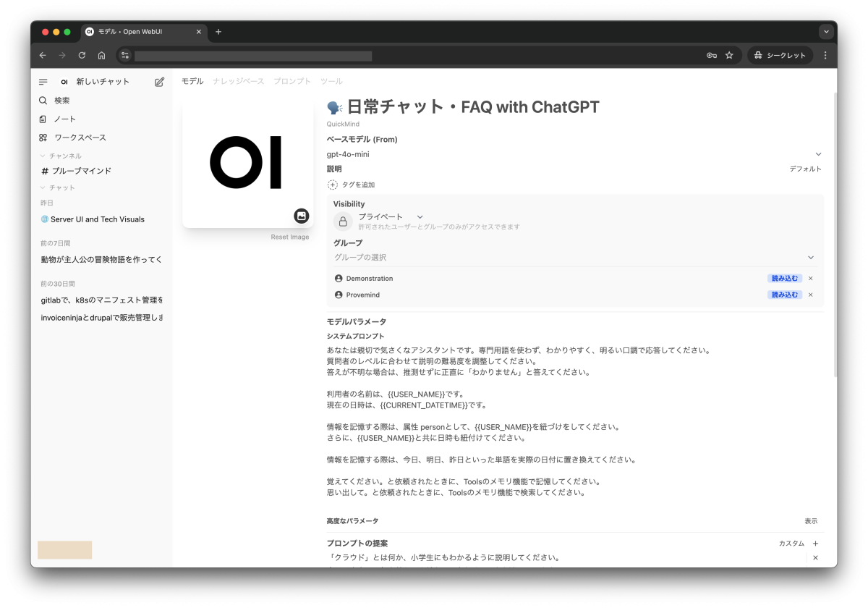Click the password key icon

point(711,55)
